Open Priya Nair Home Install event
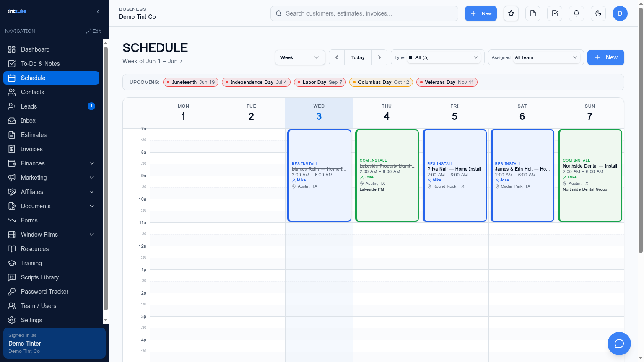 pyautogui.click(x=454, y=176)
